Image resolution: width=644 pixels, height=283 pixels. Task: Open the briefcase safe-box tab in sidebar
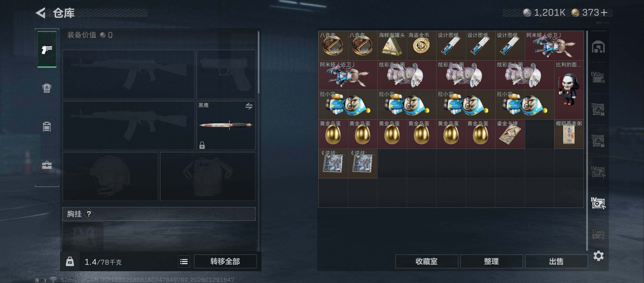click(x=47, y=165)
